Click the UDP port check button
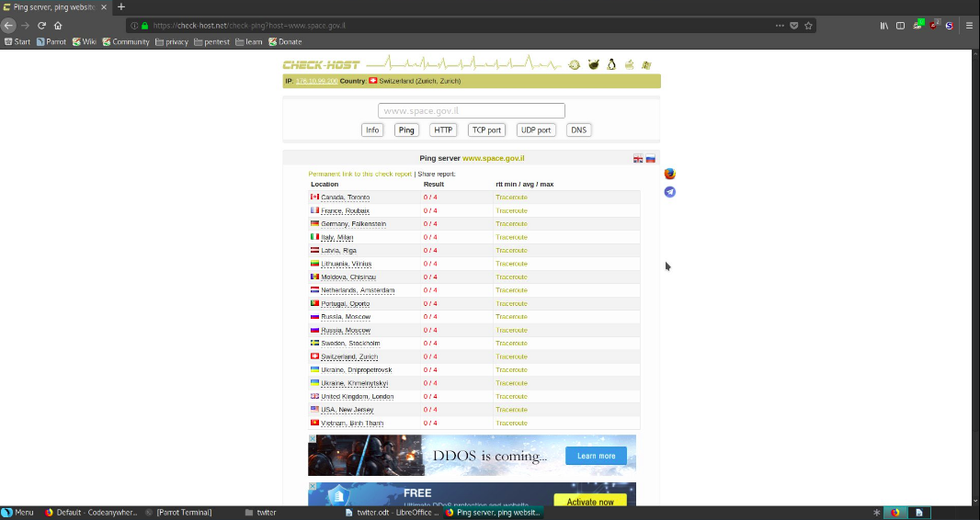980x520 pixels. pos(536,130)
